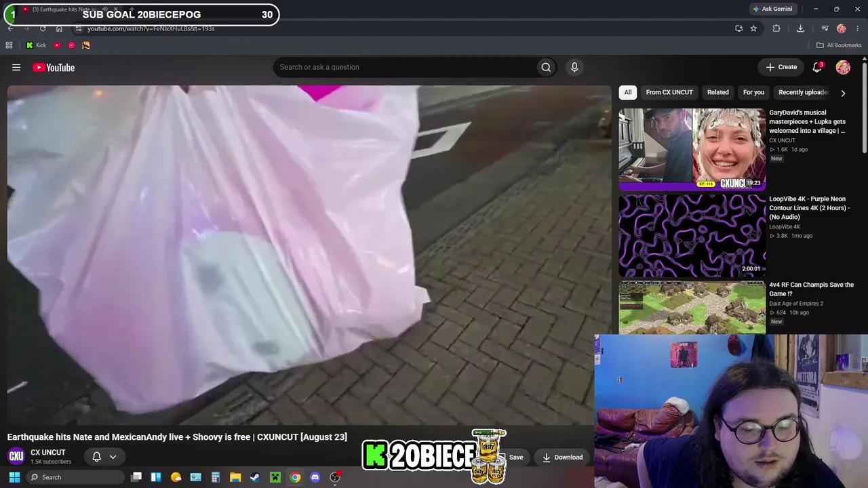868x488 pixels.
Task: Click the Create button
Action: click(781, 67)
